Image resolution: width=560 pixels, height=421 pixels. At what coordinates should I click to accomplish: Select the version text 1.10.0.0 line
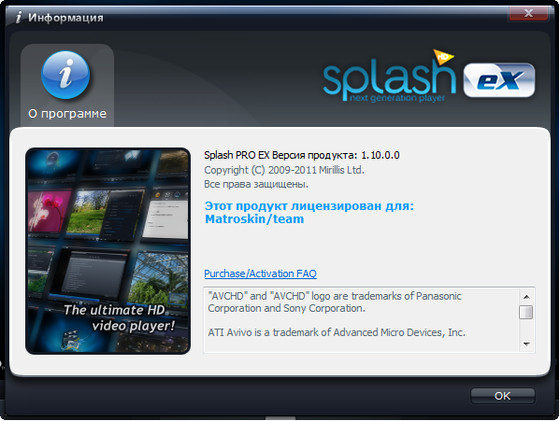pyautogui.click(x=302, y=155)
